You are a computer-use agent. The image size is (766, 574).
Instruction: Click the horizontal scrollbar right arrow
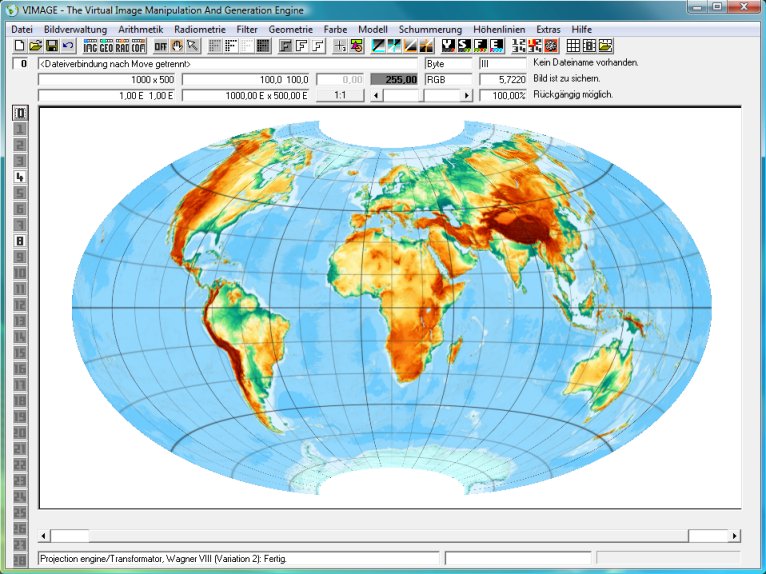tap(734, 536)
